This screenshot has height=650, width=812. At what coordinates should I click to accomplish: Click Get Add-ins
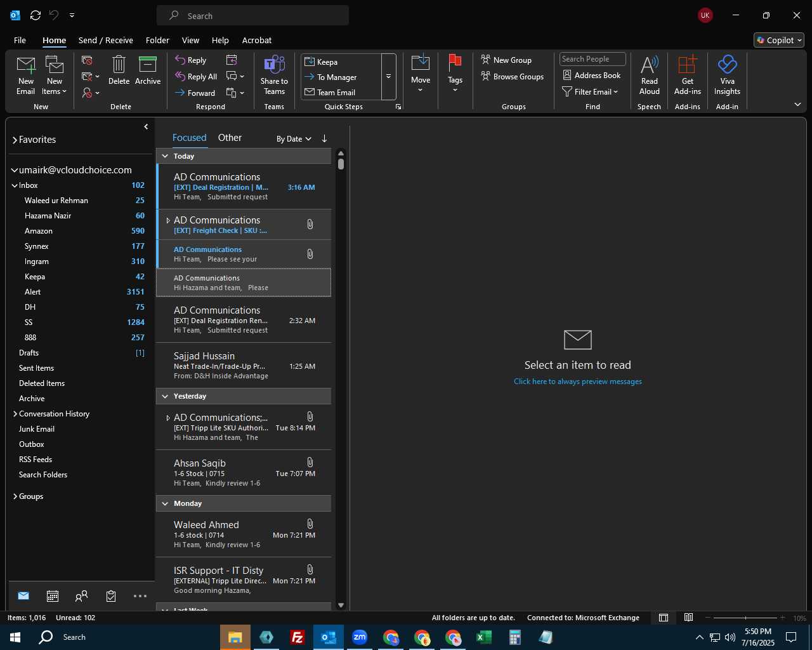688,76
